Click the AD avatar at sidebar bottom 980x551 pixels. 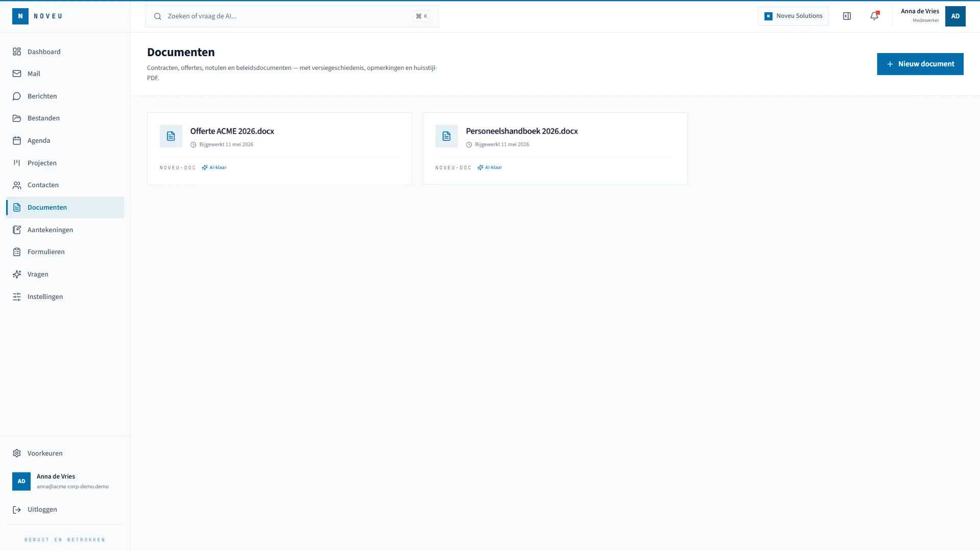(x=21, y=481)
